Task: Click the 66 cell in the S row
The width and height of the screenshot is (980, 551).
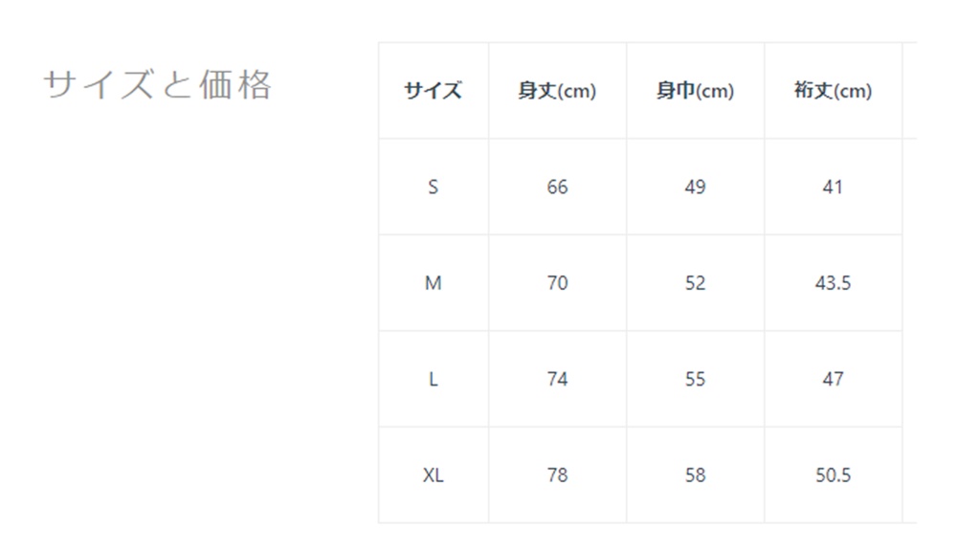Action: [557, 187]
